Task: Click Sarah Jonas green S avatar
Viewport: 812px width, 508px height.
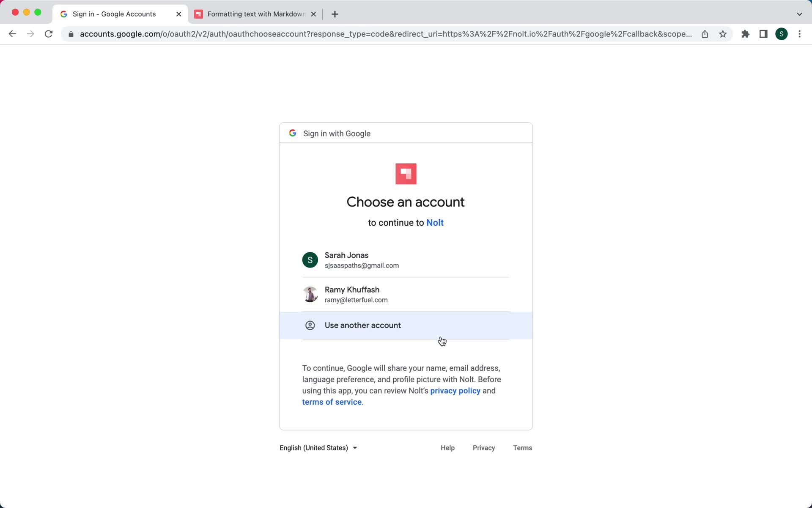Action: click(x=310, y=260)
